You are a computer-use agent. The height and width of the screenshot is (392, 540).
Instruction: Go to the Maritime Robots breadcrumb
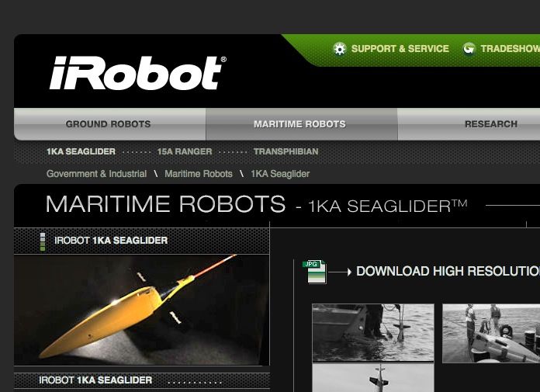(x=199, y=174)
